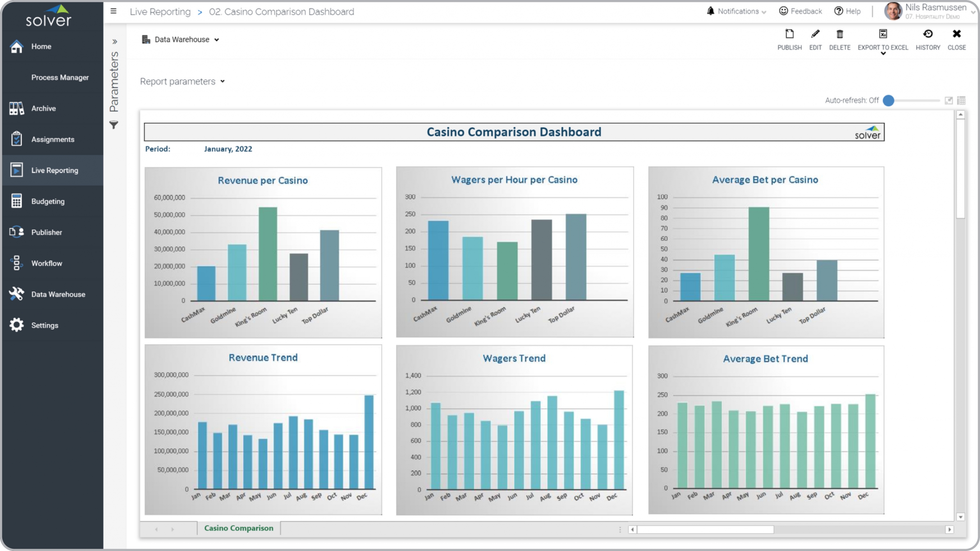Open Budgeting in the sidebar

pos(48,201)
